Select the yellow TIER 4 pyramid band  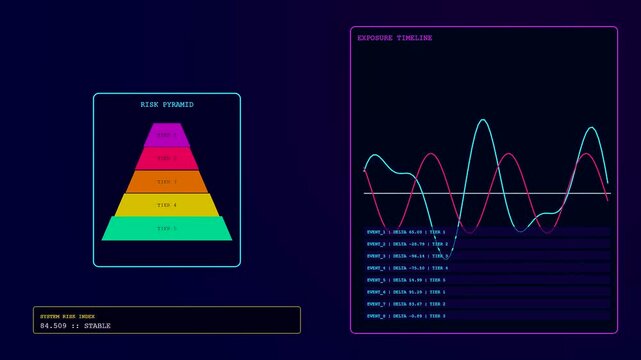[167, 205]
